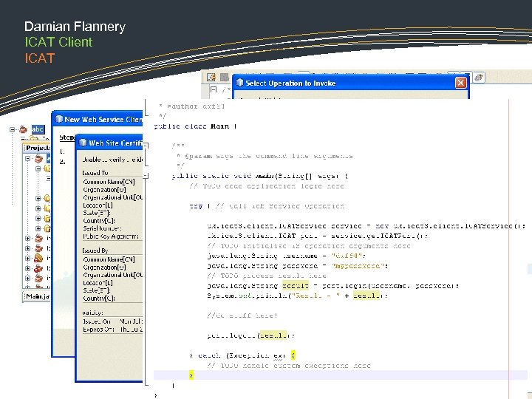Select the highlighted abc tree item
The height and width of the screenshot is (399, 532).
click(x=38, y=129)
